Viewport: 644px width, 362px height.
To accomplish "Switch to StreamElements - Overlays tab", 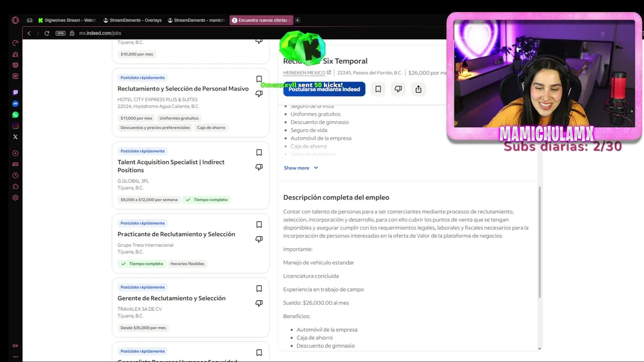I will 132,20.
